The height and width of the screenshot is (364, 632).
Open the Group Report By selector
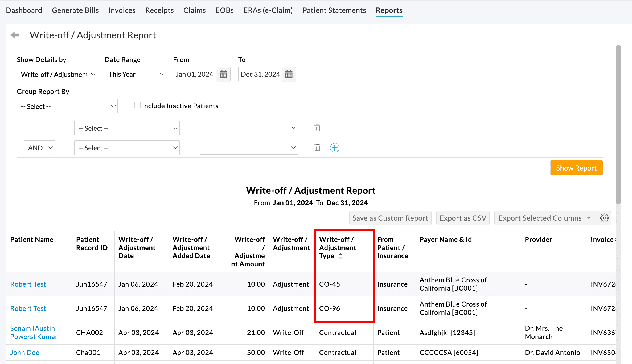(x=67, y=106)
